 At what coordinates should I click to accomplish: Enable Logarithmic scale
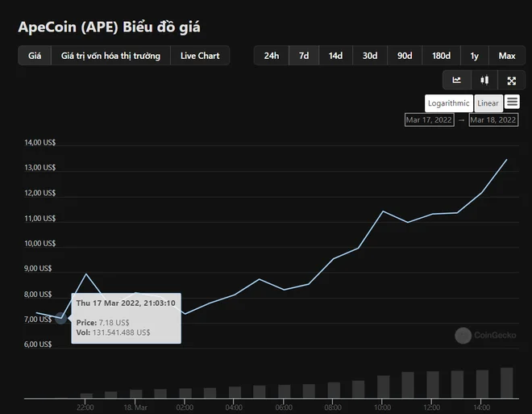coord(448,103)
